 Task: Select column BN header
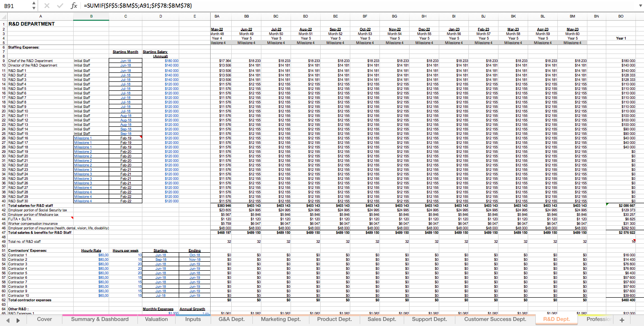(x=596, y=16)
